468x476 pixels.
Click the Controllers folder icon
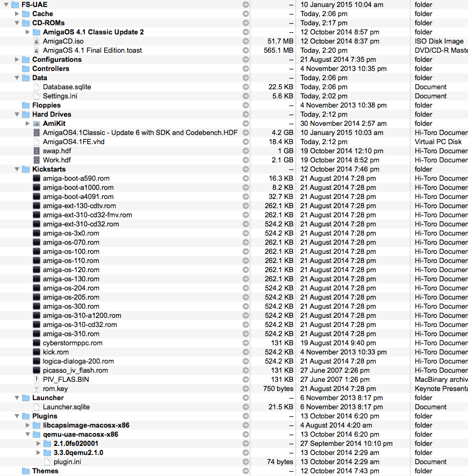(26, 69)
